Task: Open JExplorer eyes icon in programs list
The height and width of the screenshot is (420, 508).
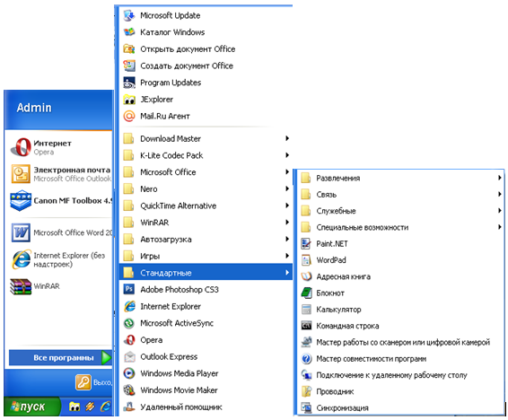Action: point(129,100)
